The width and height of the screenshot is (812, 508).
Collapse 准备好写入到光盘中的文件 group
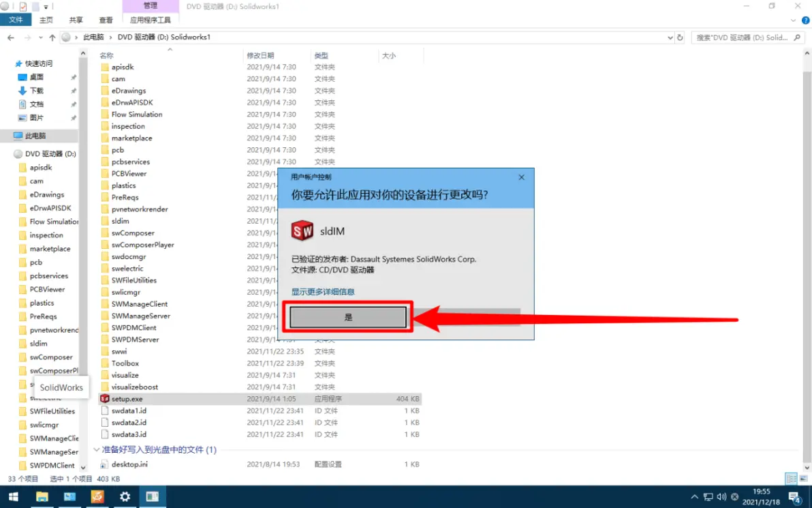pos(96,450)
